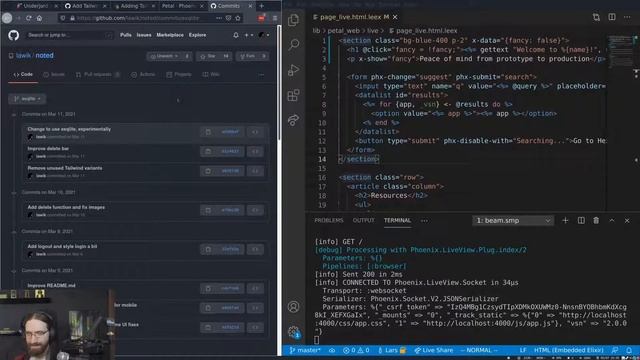The height and width of the screenshot is (360, 640).
Task: Open the Unwatch dropdown on the repo
Action: coord(164,56)
